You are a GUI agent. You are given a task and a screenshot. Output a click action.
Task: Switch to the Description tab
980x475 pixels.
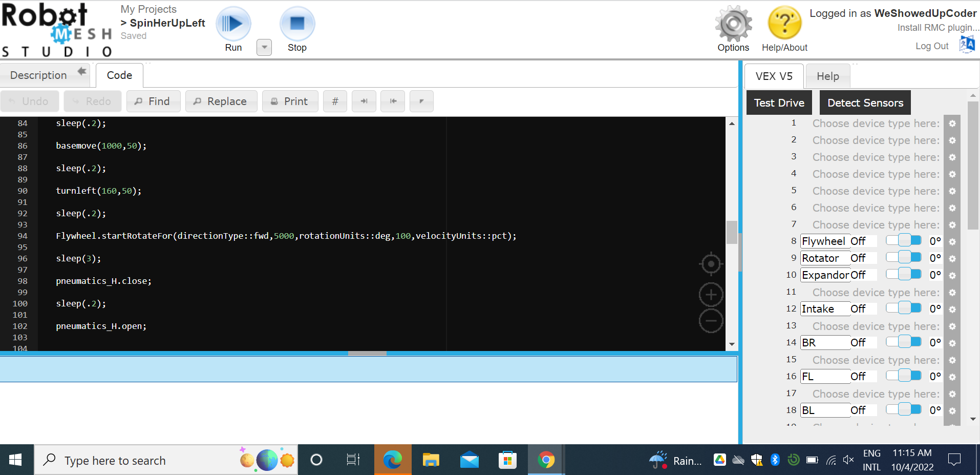(x=39, y=75)
